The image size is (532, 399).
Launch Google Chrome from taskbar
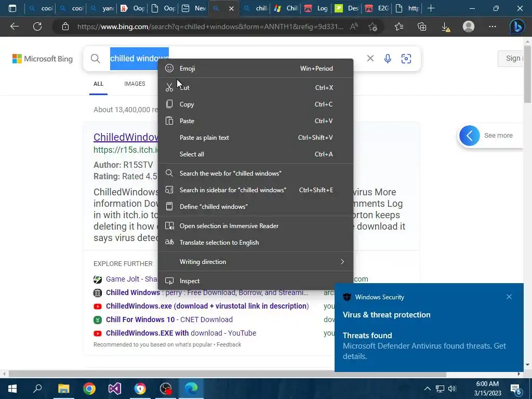point(89,389)
